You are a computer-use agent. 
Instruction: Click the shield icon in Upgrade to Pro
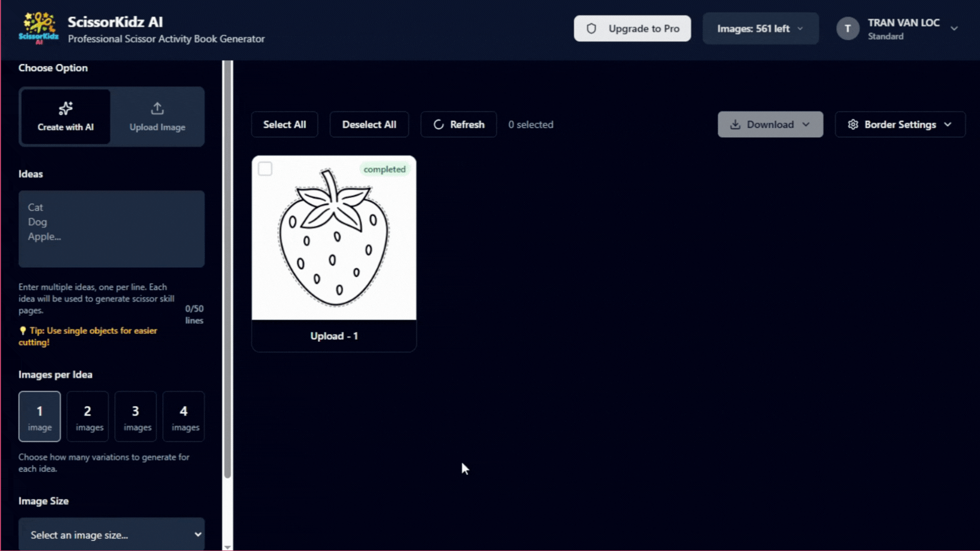pyautogui.click(x=591, y=29)
